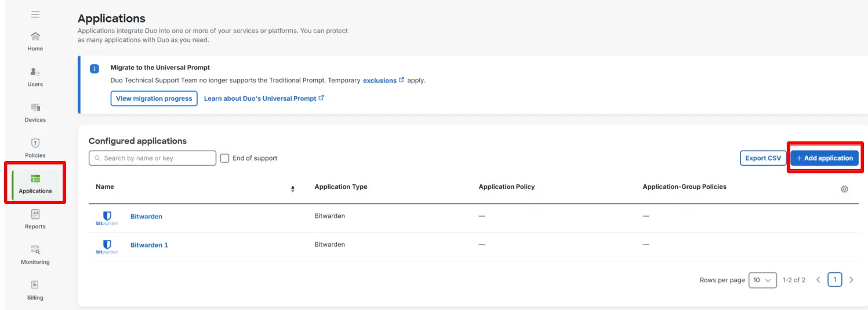Image resolution: width=868 pixels, height=310 pixels.
Task: Click page 1 pagination button
Action: point(834,280)
